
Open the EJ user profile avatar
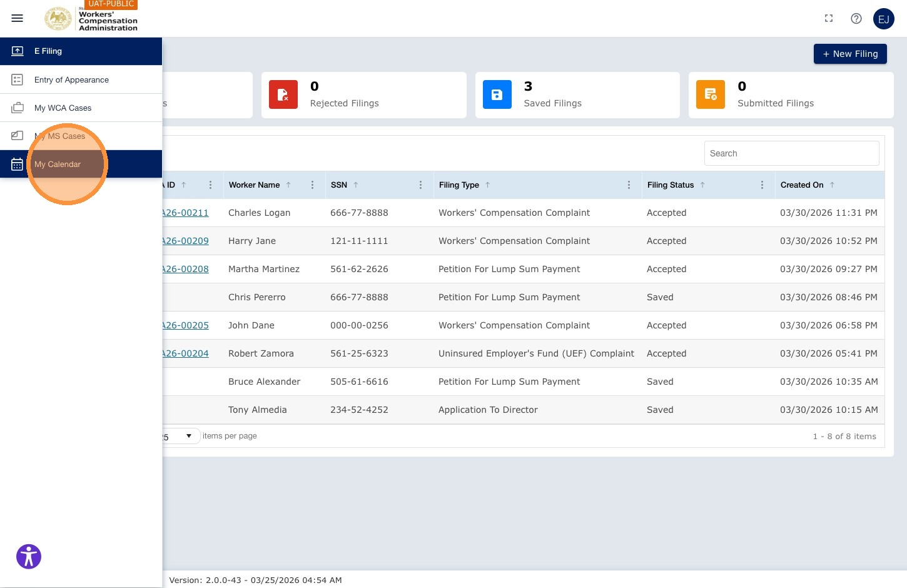click(884, 19)
